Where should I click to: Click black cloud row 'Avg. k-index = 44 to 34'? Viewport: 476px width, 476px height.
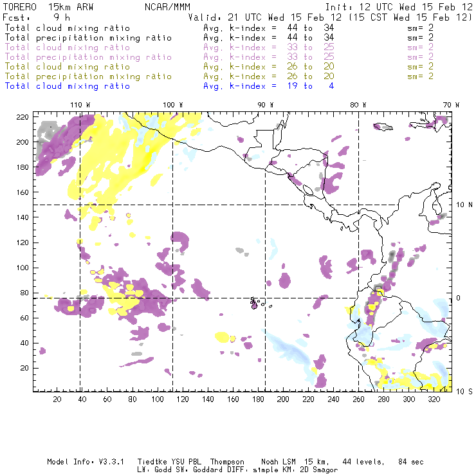[269, 28]
